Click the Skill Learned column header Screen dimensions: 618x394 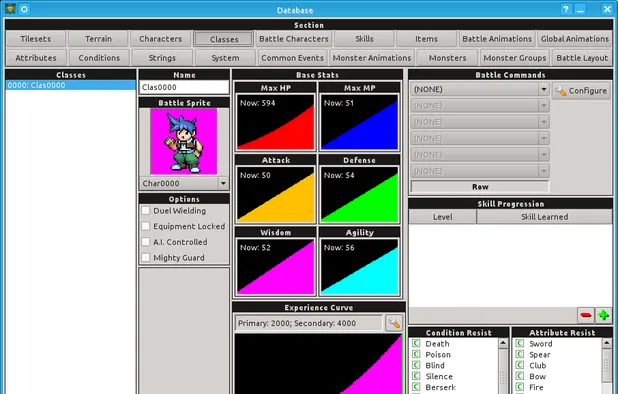tap(544, 217)
